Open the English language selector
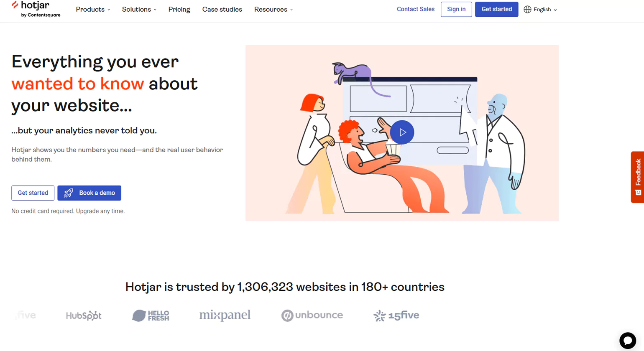This screenshot has width=644, height=351. (x=542, y=9)
